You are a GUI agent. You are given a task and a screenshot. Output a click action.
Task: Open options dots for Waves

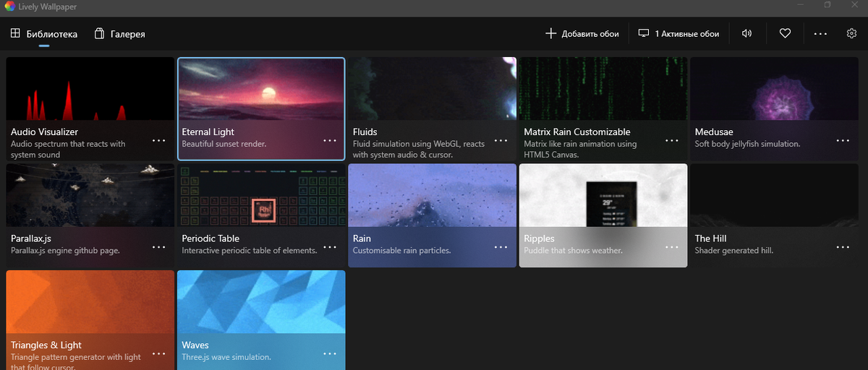click(330, 354)
